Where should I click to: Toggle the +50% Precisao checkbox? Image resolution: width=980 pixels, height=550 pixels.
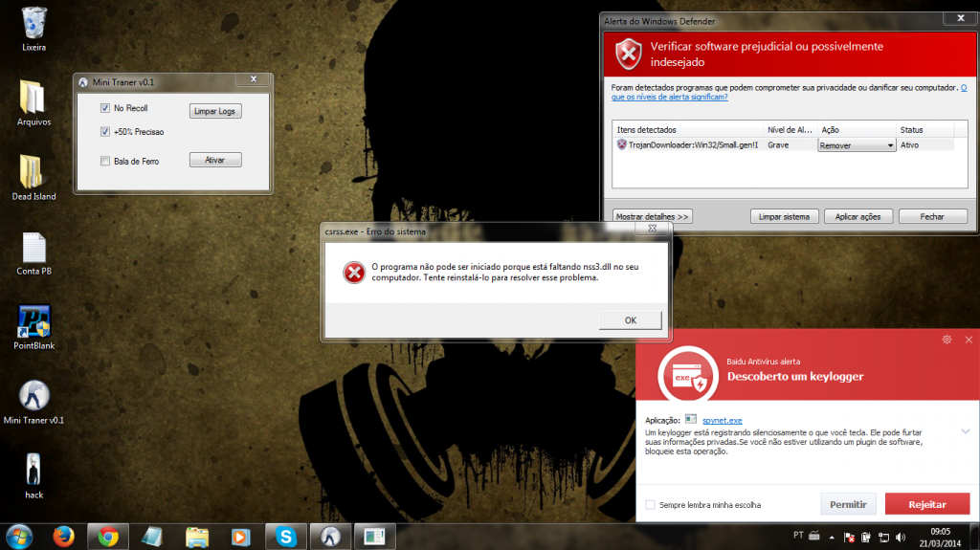click(x=106, y=132)
